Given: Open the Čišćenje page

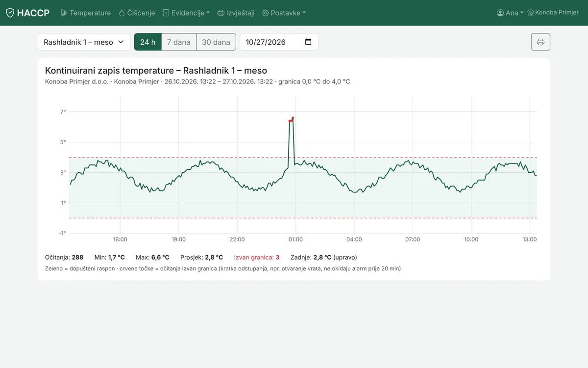Looking at the screenshot, I should [137, 13].
